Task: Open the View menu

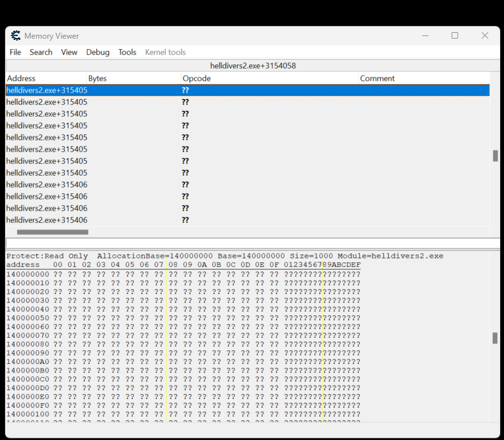Action: pyautogui.click(x=69, y=52)
